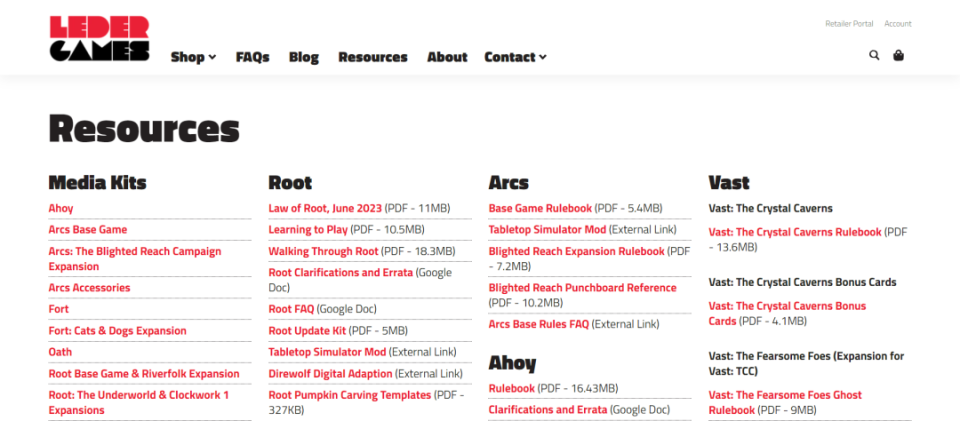
Task: Download the Ahoy Rulebook PDF
Action: click(x=511, y=389)
